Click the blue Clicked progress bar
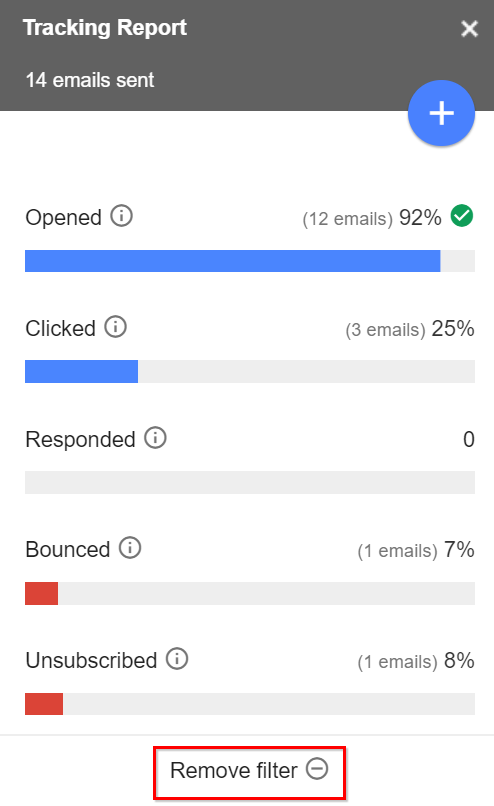 (x=81, y=372)
